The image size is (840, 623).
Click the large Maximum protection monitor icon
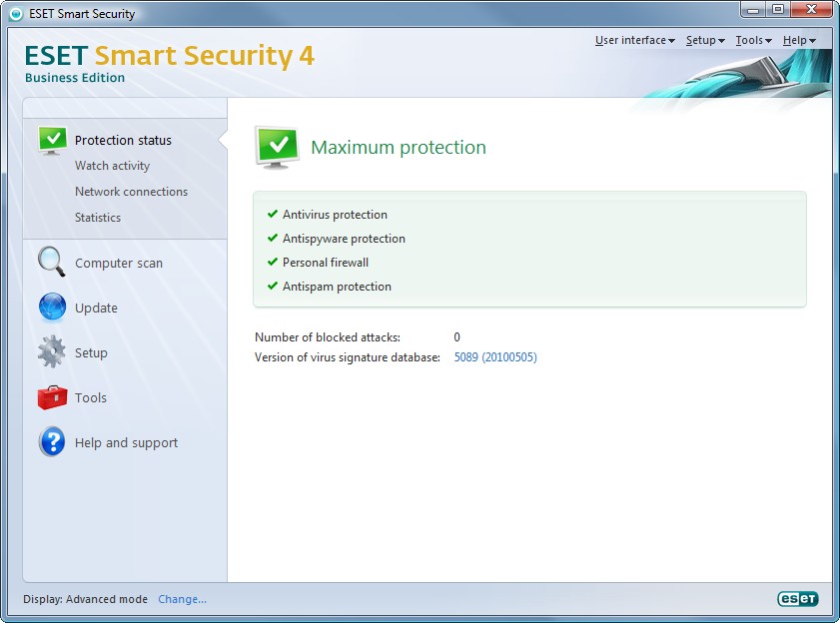click(x=277, y=148)
